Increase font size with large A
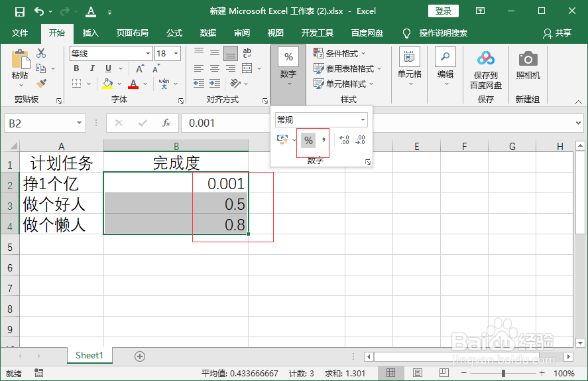 [139, 68]
